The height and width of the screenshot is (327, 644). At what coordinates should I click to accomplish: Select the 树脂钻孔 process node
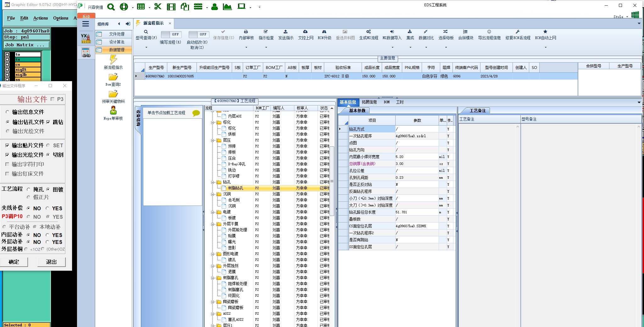(x=236, y=188)
